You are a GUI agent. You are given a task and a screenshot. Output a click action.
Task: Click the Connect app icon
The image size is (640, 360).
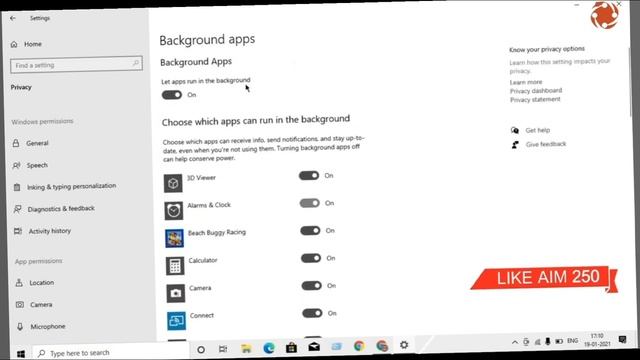pyautogui.click(x=176, y=321)
